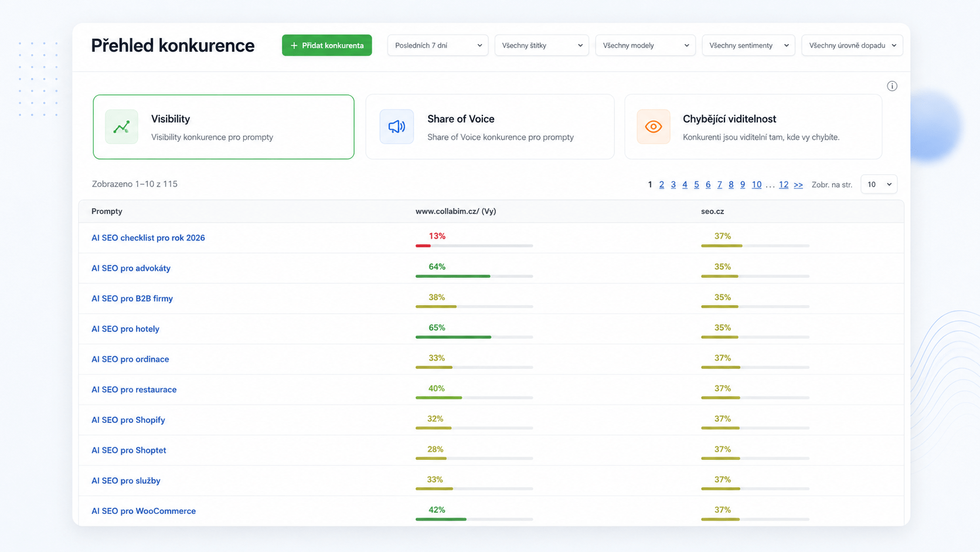This screenshot has width=980, height=552.
Task: Go to page 5 in pagination
Action: pos(696,185)
